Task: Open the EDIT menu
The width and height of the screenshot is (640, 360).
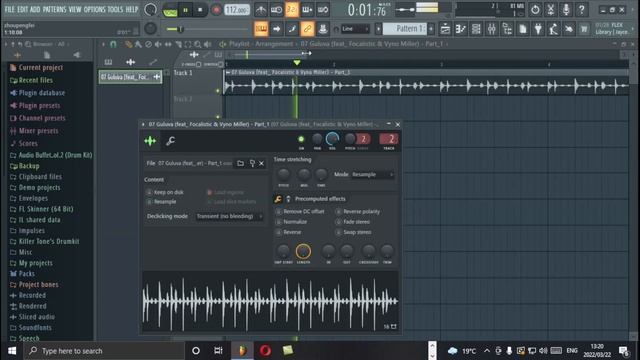Action: 22,9
